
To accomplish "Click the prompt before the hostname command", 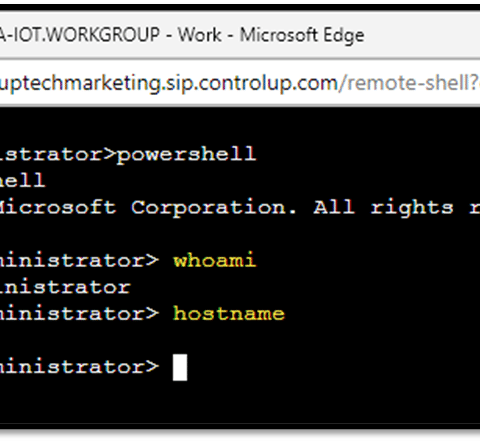I will 79,314.
